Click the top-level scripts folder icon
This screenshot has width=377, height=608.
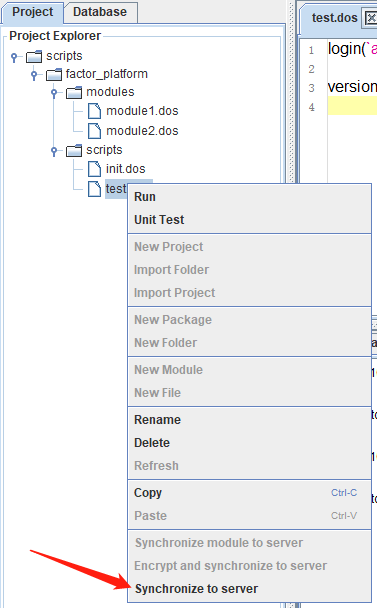pyautogui.click(x=34, y=56)
